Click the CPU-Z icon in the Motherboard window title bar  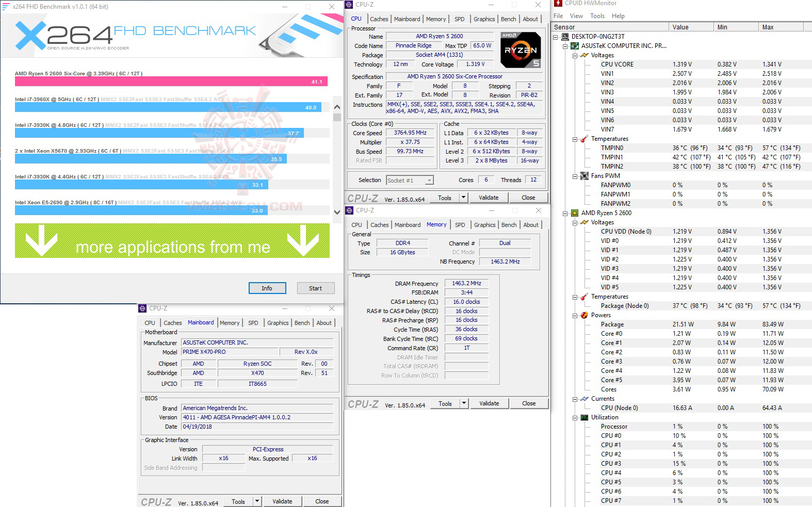(142, 308)
